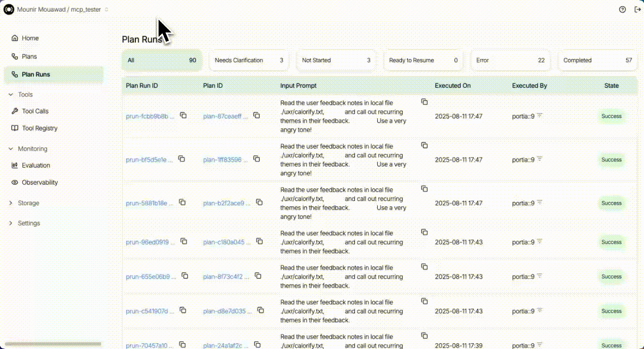Open plan link plan-d8e7d035

point(228,311)
